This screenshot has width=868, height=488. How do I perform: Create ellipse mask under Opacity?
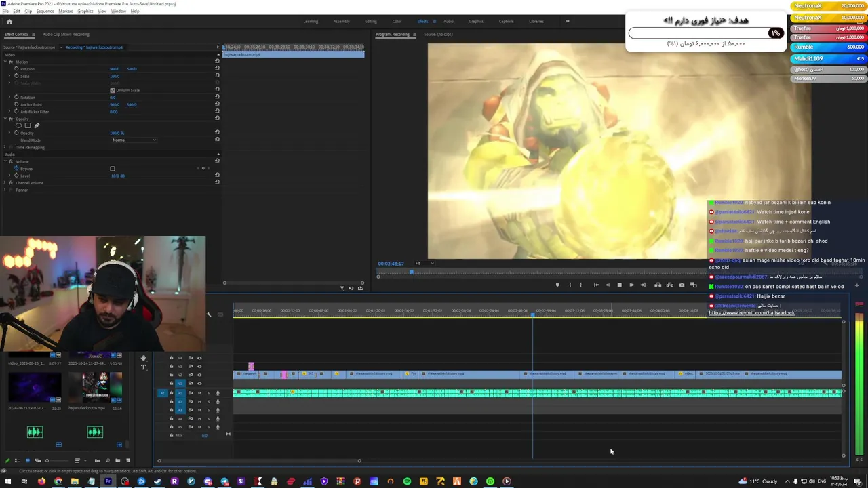point(19,125)
